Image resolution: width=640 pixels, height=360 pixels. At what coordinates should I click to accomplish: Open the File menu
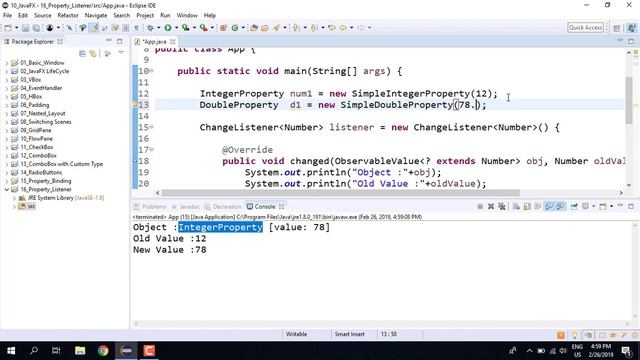[x=7, y=16]
